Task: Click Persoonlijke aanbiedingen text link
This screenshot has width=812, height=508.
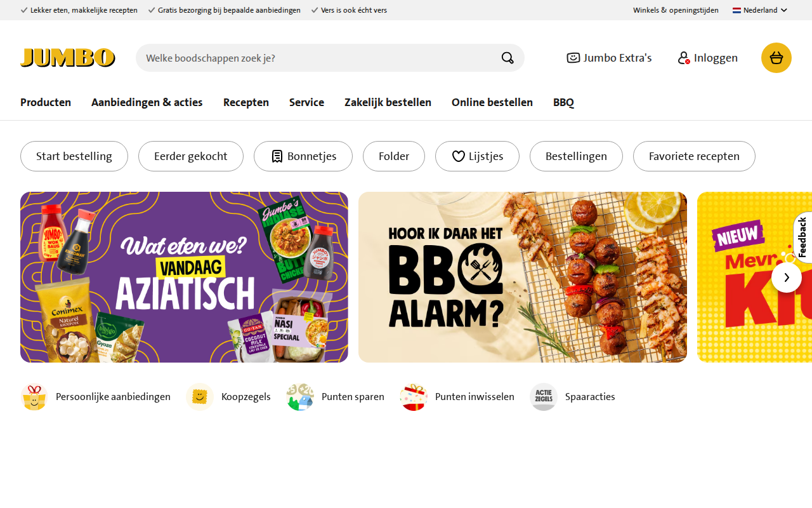Action: tap(113, 397)
